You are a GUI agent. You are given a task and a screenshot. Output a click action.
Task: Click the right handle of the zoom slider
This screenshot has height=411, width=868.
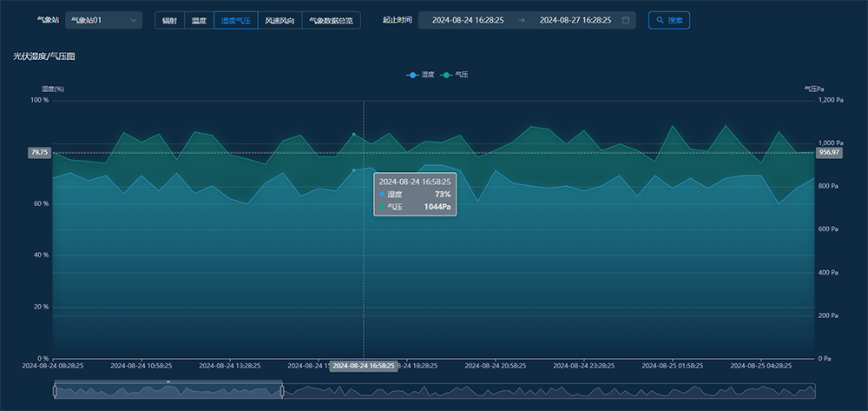pos(282,392)
